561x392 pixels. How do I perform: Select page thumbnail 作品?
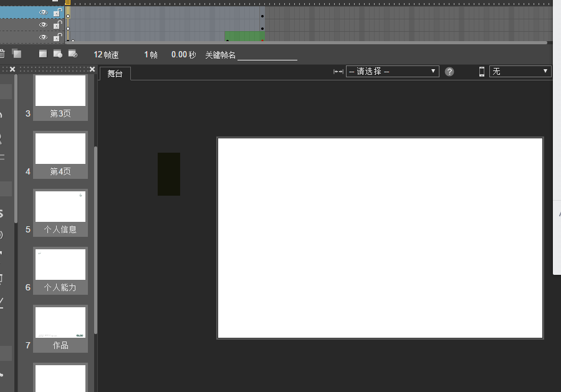click(60, 328)
